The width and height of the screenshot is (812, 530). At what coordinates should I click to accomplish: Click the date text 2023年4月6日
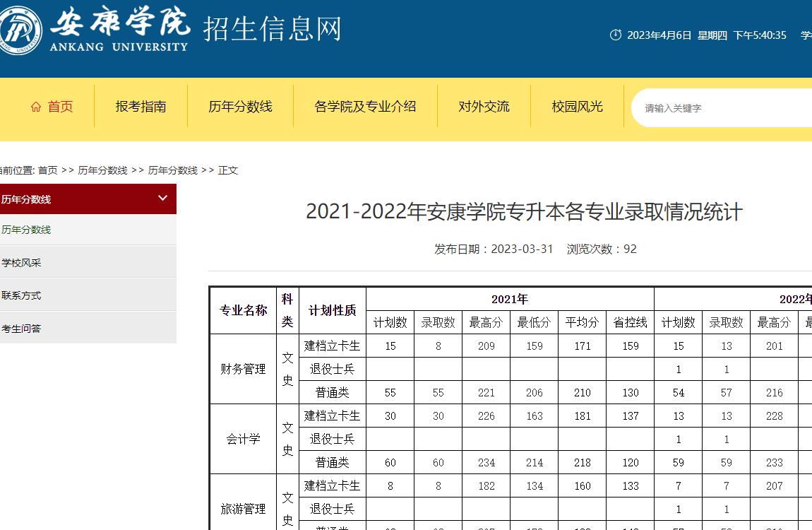point(659,35)
